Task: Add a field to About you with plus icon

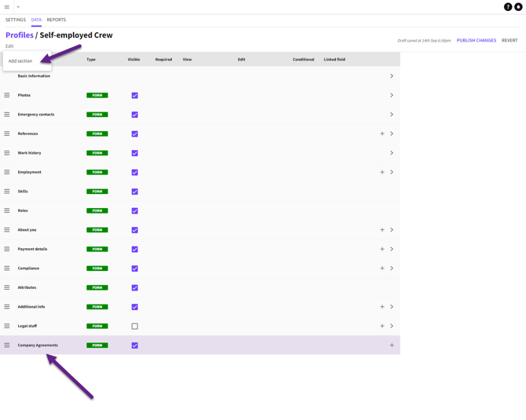Action: point(382,230)
